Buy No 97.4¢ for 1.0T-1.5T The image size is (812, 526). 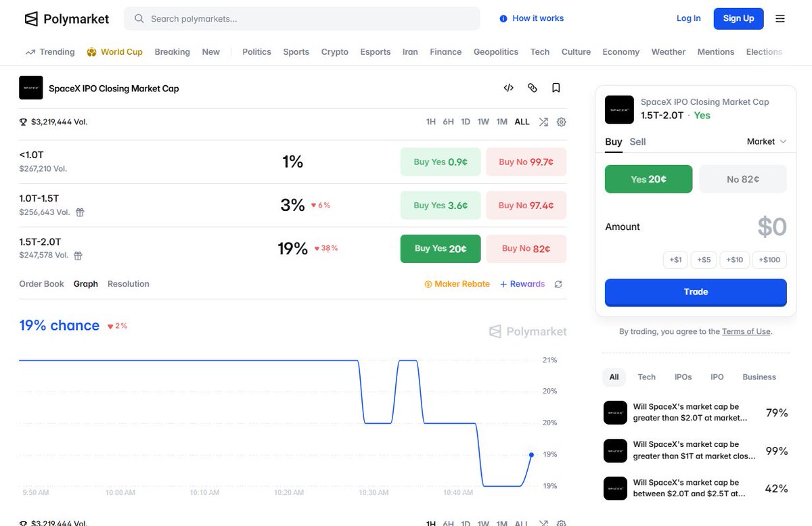pos(526,206)
